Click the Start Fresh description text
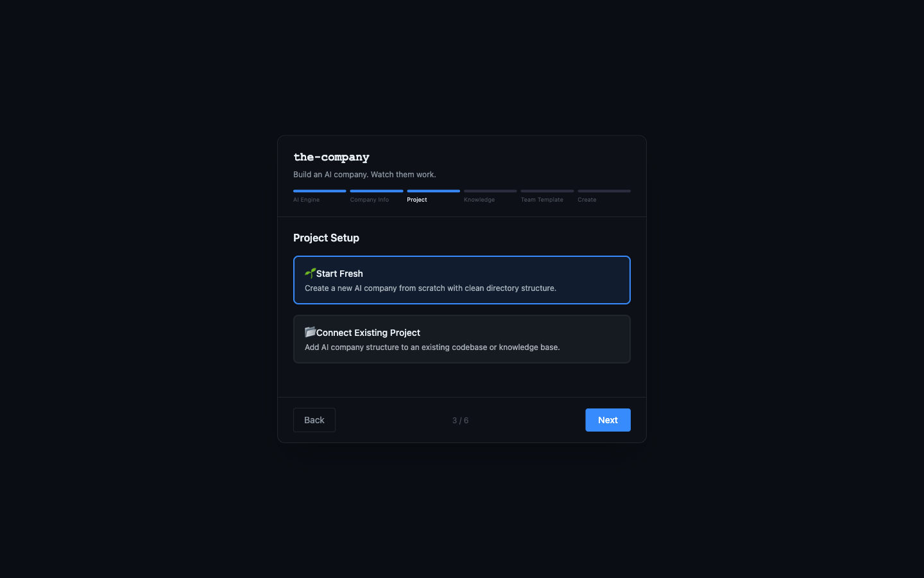The height and width of the screenshot is (578, 924). pos(430,288)
